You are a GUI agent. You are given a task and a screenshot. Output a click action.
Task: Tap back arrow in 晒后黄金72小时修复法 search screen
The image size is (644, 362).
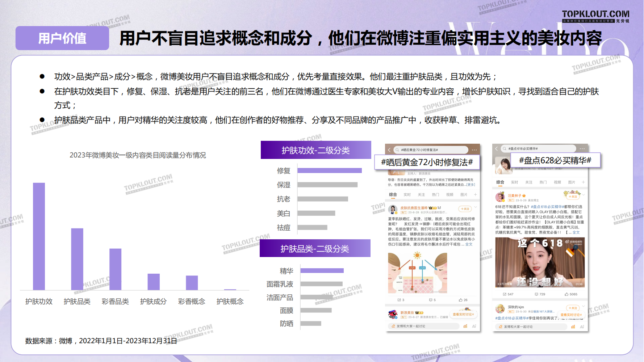pyautogui.click(x=389, y=150)
